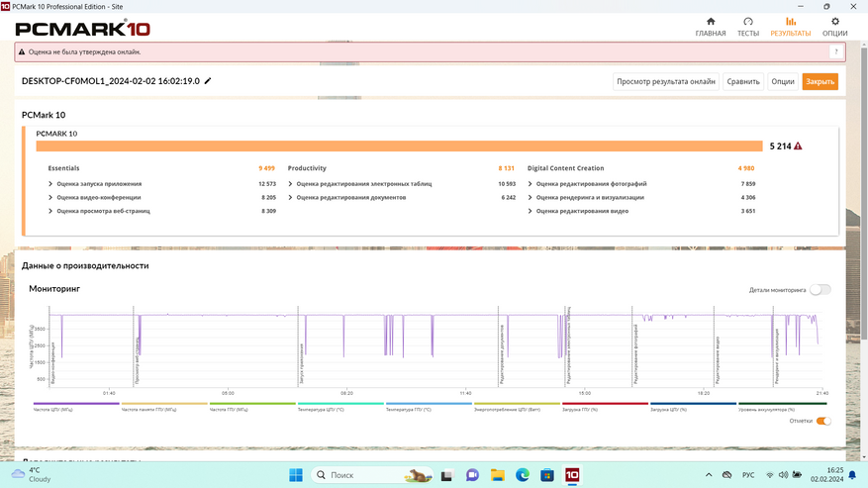Click the question mark help icon
Screen dimensions: 868x488
click(837, 52)
